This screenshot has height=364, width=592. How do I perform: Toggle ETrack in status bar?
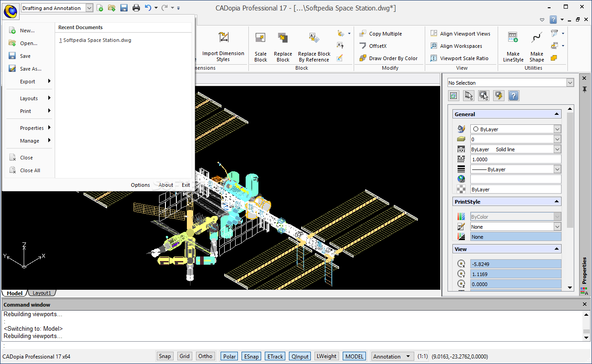[275, 356]
